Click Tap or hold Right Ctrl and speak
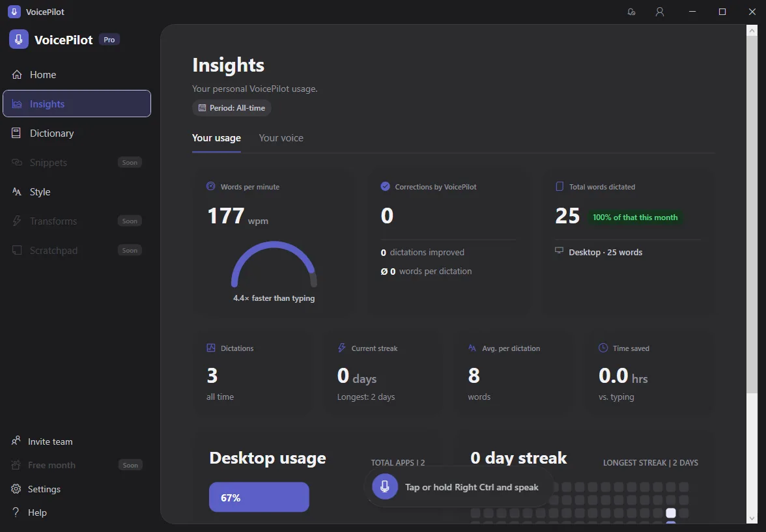 click(472, 487)
